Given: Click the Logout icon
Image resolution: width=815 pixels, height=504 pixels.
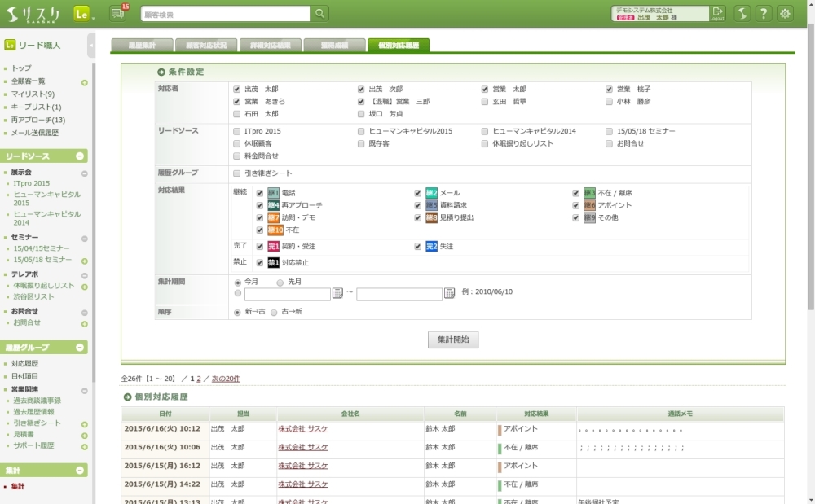Looking at the screenshot, I should (x=717, y=13).
